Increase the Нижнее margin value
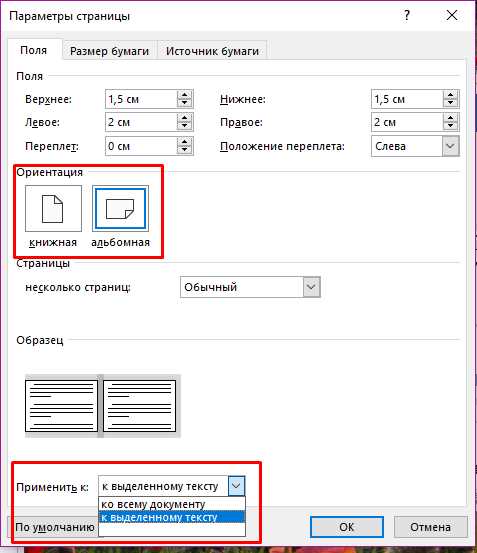Viewport: 477px width, 553px height. 451,95
